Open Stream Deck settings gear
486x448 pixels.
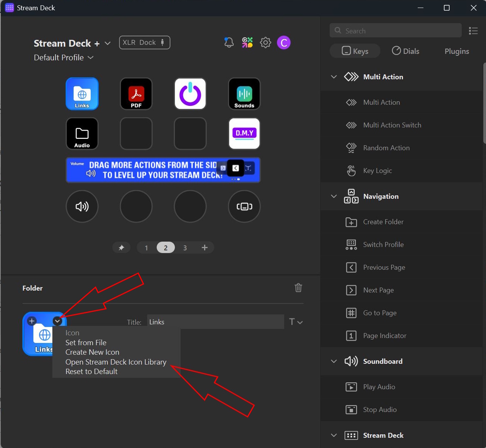(x=266, y=42)
